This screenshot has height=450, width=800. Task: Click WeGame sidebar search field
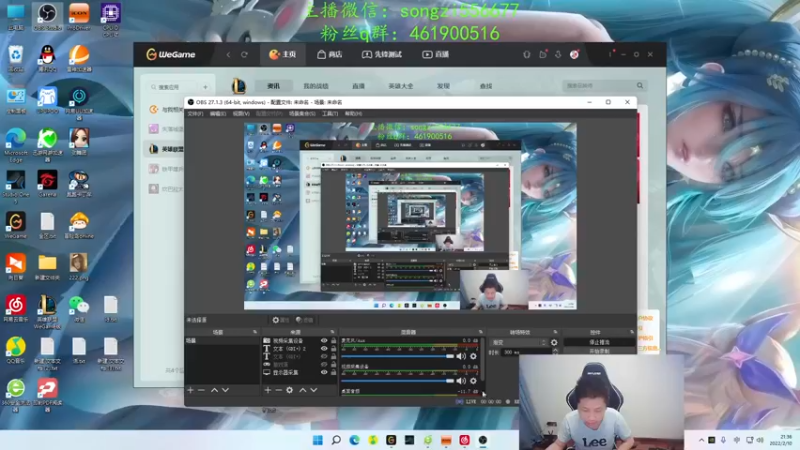173,87
